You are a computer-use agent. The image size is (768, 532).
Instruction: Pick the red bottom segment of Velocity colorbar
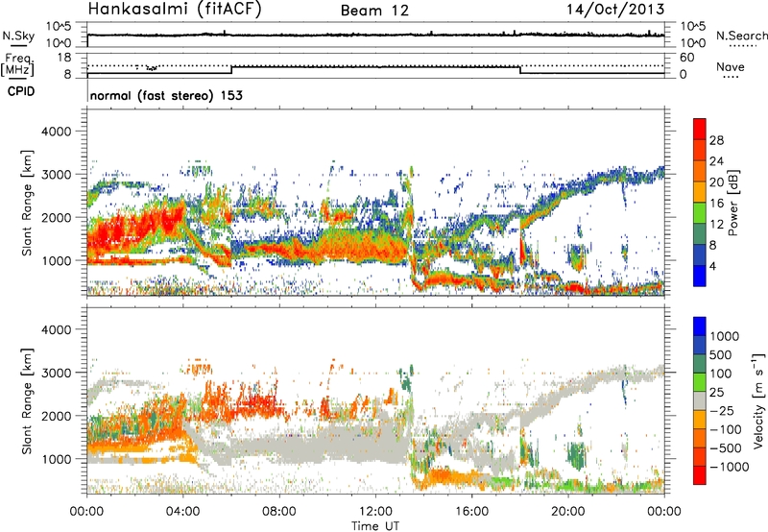point(700,475)
